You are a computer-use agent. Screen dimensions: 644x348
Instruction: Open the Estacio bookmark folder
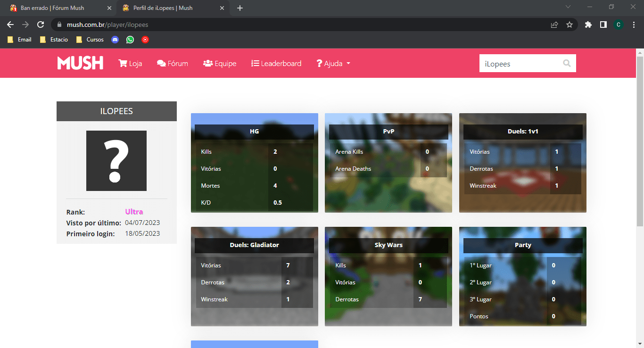tap(54, 40)
